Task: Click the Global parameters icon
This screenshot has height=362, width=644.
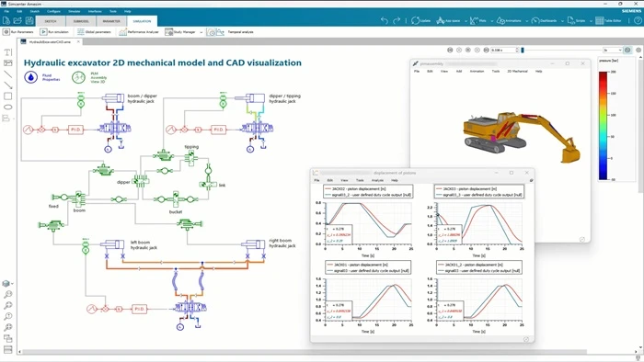Action: tap(81, 31)
